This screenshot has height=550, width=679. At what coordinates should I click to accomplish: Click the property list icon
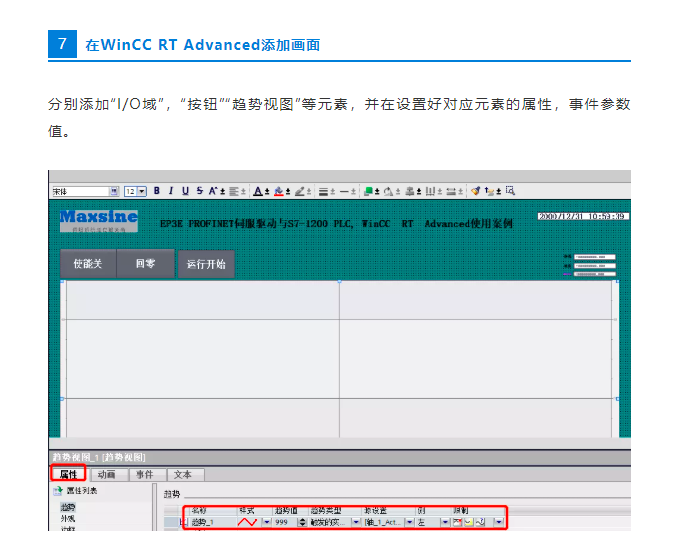[56, 491]
